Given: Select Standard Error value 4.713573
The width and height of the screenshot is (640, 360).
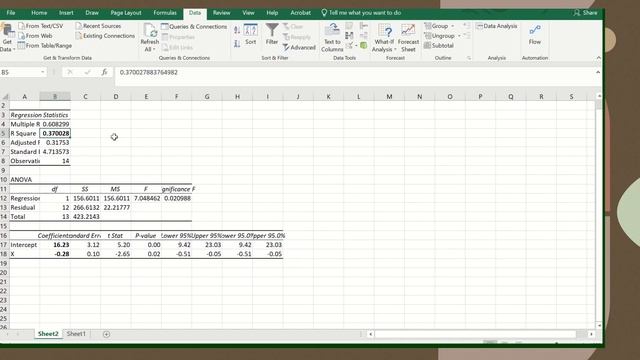Looking at the screenshot, I should pos(55,152).
